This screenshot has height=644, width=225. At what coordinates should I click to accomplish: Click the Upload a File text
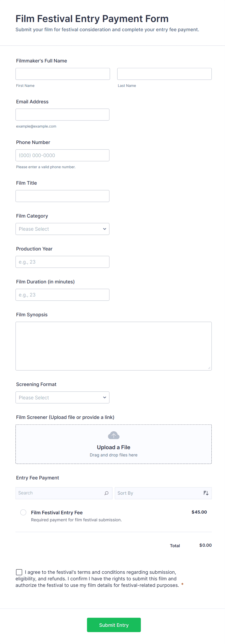[x=113, y=447]
